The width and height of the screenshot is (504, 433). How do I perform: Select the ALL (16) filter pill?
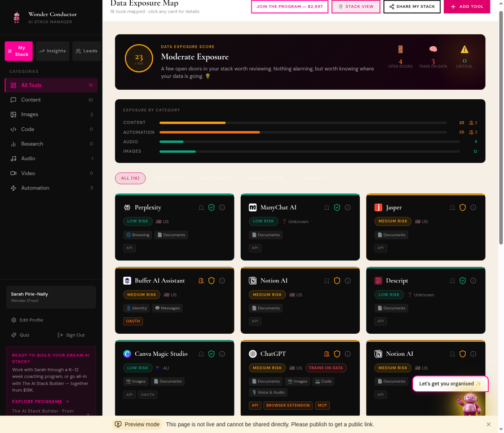coord(130,178)
